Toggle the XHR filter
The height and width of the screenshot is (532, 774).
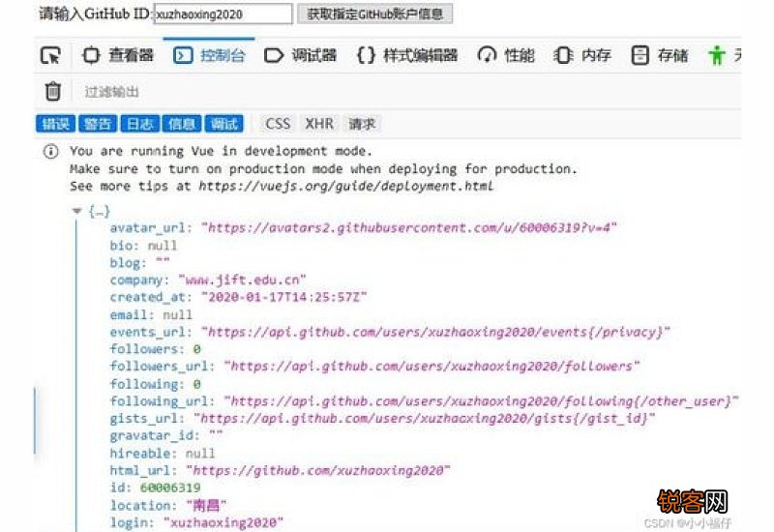(319, 124)
